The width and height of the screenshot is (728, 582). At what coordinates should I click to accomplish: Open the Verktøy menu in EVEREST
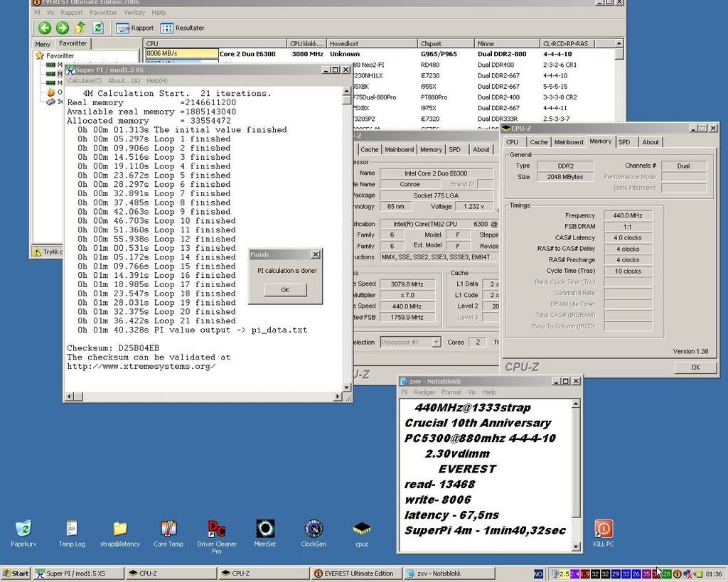tap(134, 13)
